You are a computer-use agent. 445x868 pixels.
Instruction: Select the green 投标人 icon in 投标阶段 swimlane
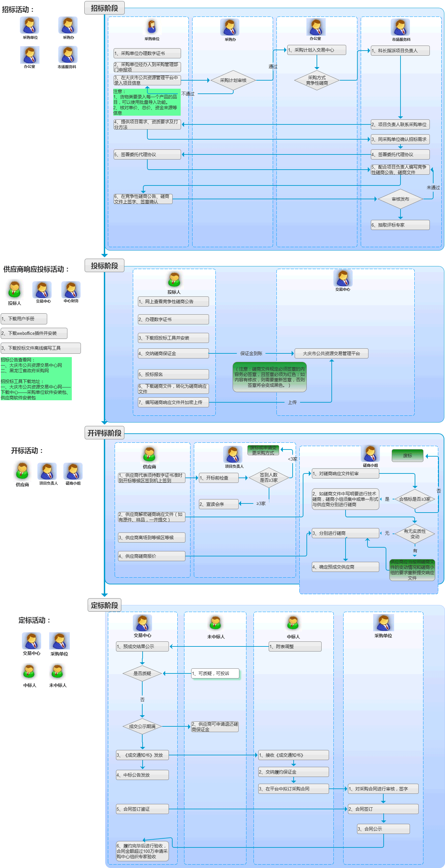click(x=174, y=280)
